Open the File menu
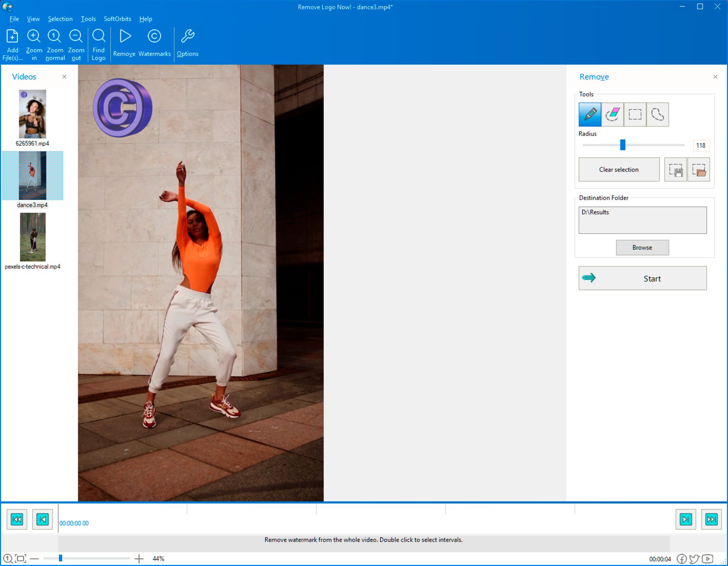Viewport: 728px width, 566px height. [14, 18]
